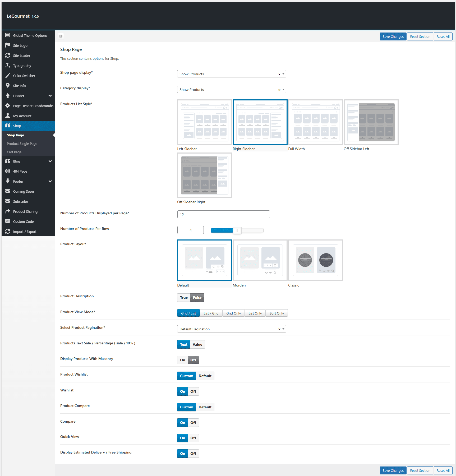
Task: Click the top Save Changes button
Action: click(393, 36)
